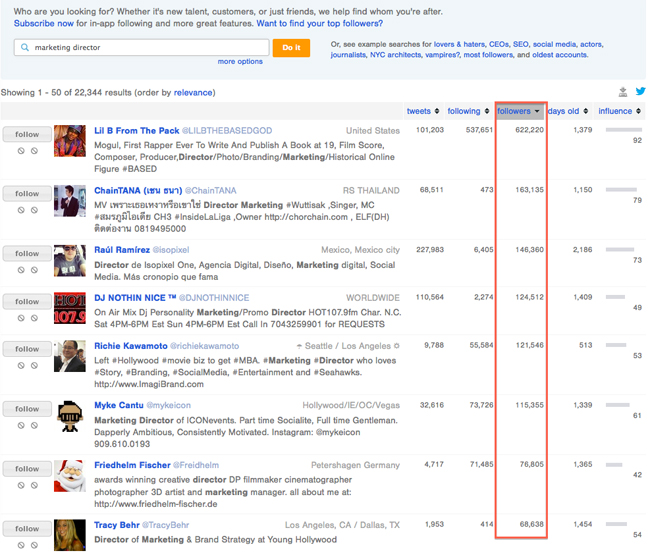Click the marketing director search field
This screenshot has height=555, width=650.
click(x=141, y=48)
